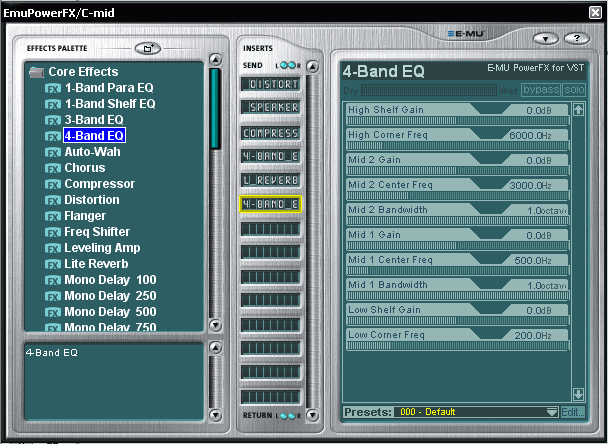Image resolution: width=608 pixels, height=444 pixels.
Task: Select the SPEAKER insert slot
Action: pos(271,107)
